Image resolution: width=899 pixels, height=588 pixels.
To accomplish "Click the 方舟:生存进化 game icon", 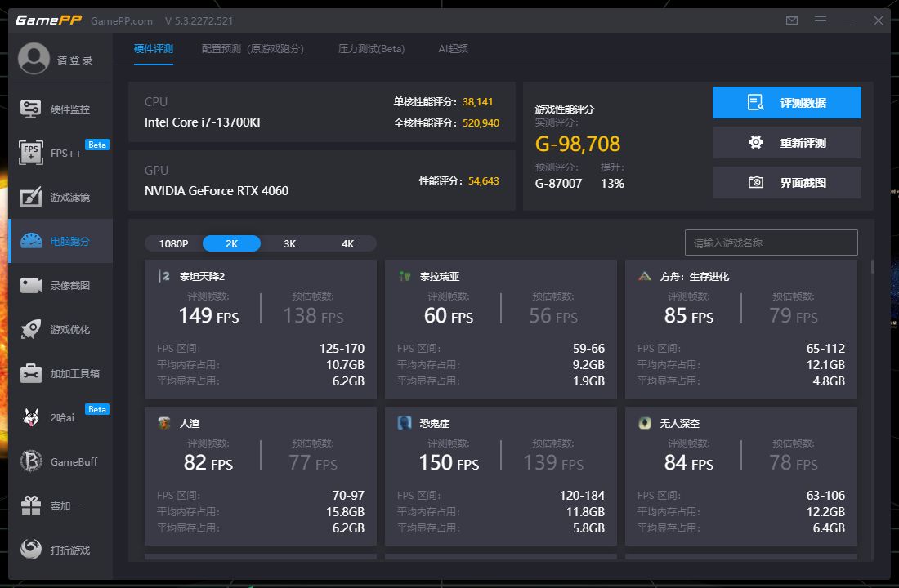I will 645,276.
